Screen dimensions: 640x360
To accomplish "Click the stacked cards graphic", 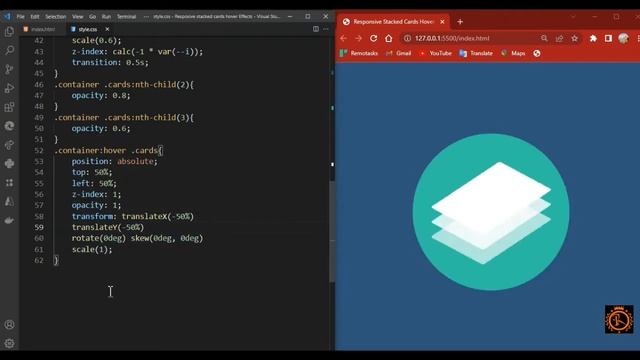I will 491,212.
